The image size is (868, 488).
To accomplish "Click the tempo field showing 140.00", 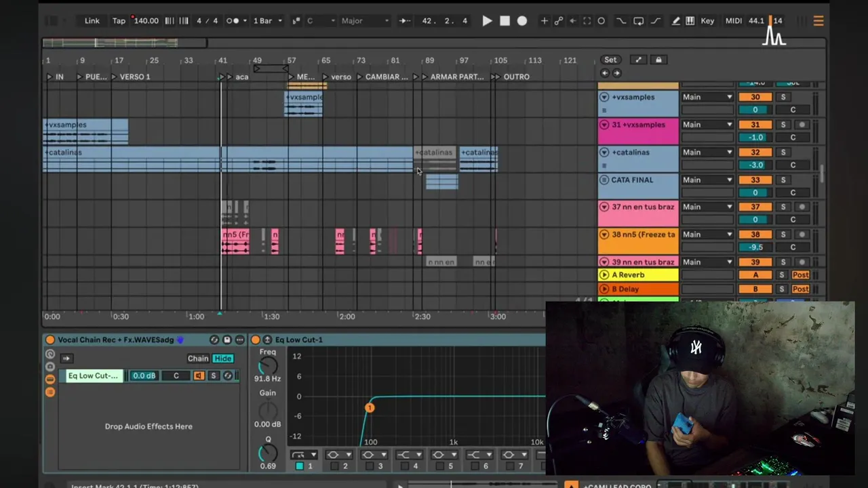I will (x=146, y=21).
